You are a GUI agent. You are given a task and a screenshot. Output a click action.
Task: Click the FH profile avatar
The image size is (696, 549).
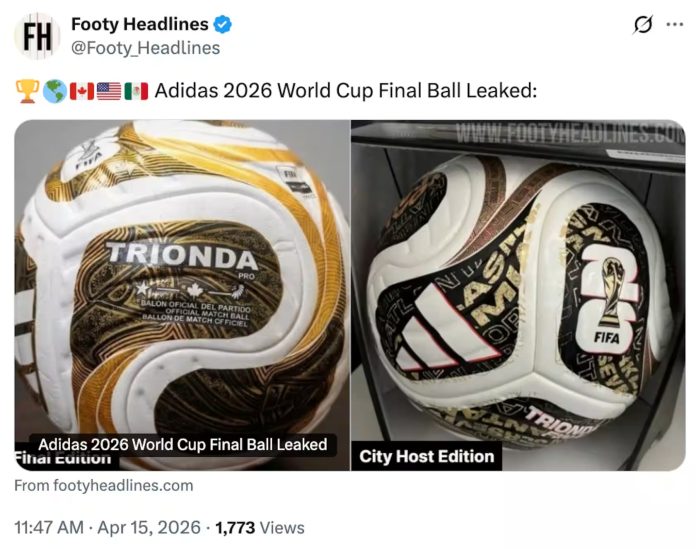pos(37,36)
